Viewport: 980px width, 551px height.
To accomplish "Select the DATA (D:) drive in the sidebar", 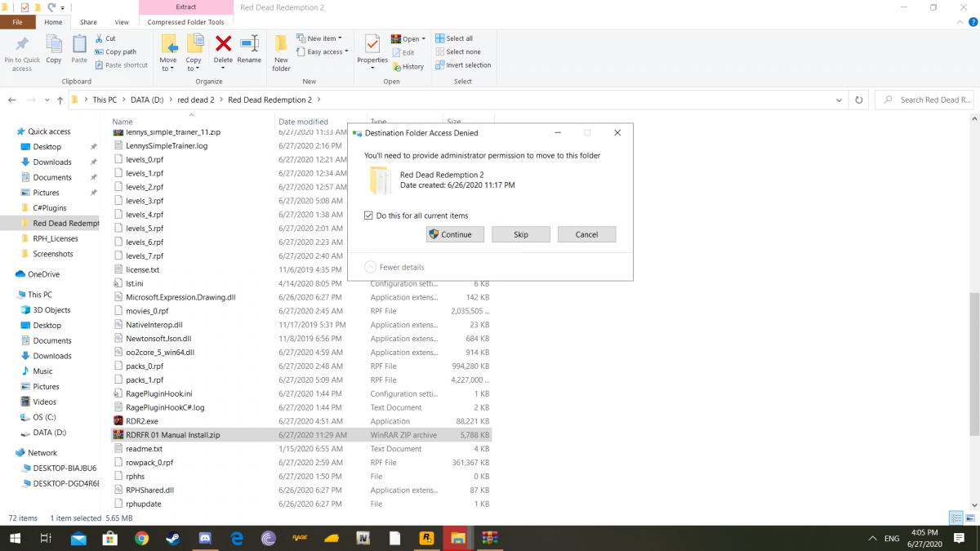I will click(49, 432).
